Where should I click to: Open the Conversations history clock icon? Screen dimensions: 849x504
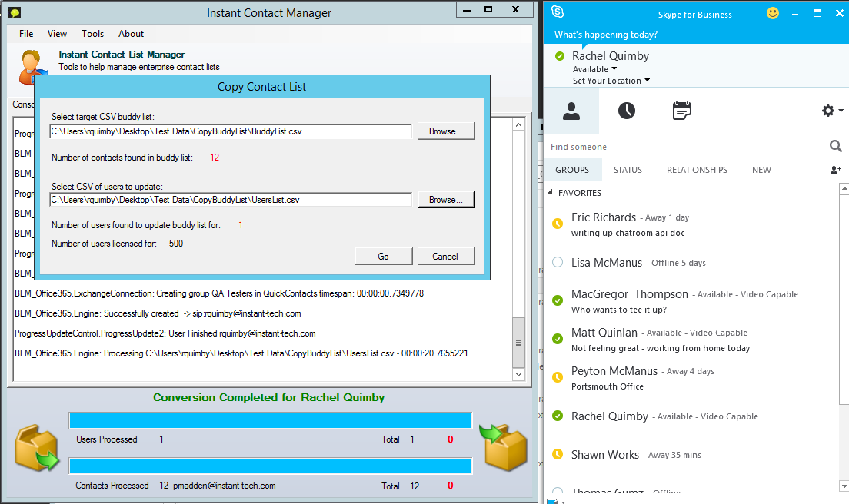click(x=627, y=111)
